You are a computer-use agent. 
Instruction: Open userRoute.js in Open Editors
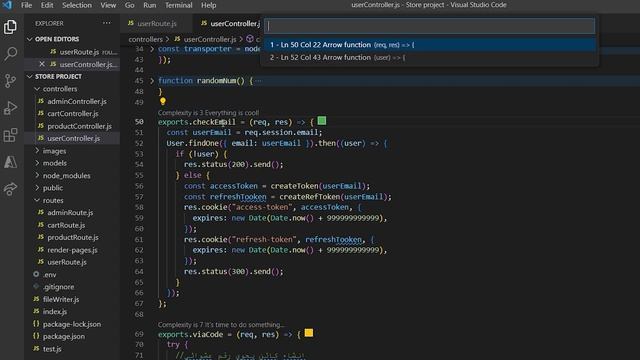72,52
